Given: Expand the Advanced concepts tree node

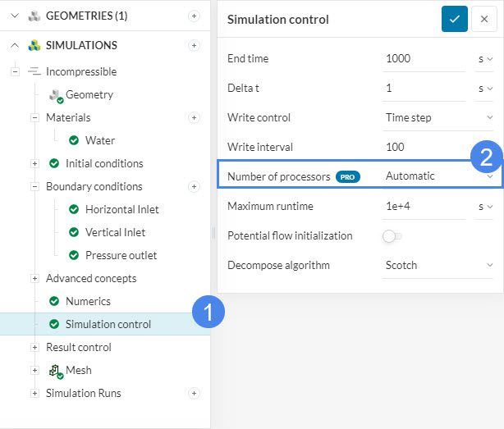Looking at the screenshot, I should click(x=34, y=278).
